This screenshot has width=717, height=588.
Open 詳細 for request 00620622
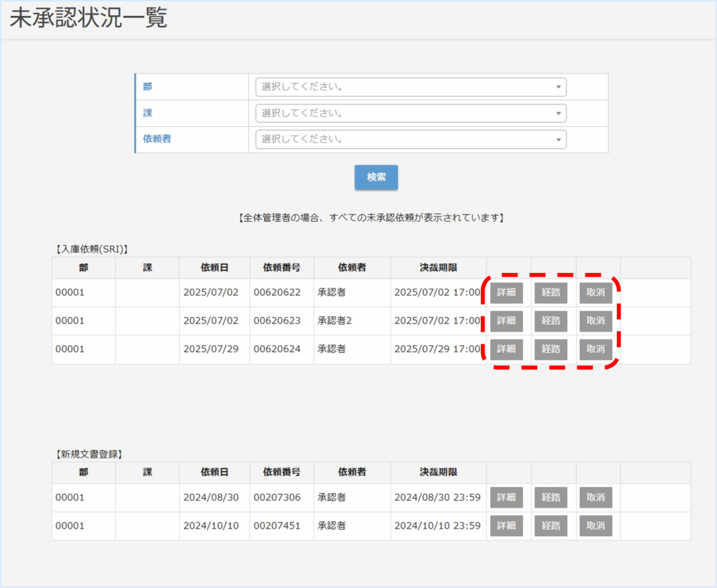point(506,293)
